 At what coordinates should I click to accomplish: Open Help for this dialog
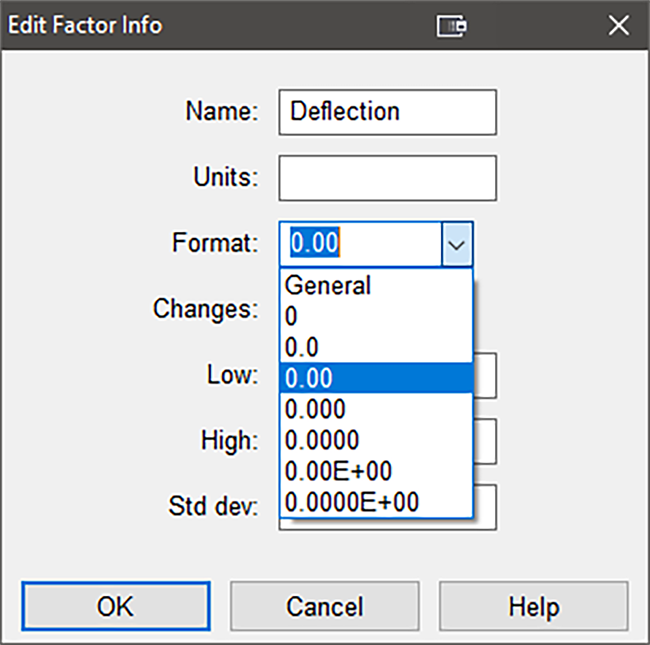534,606
